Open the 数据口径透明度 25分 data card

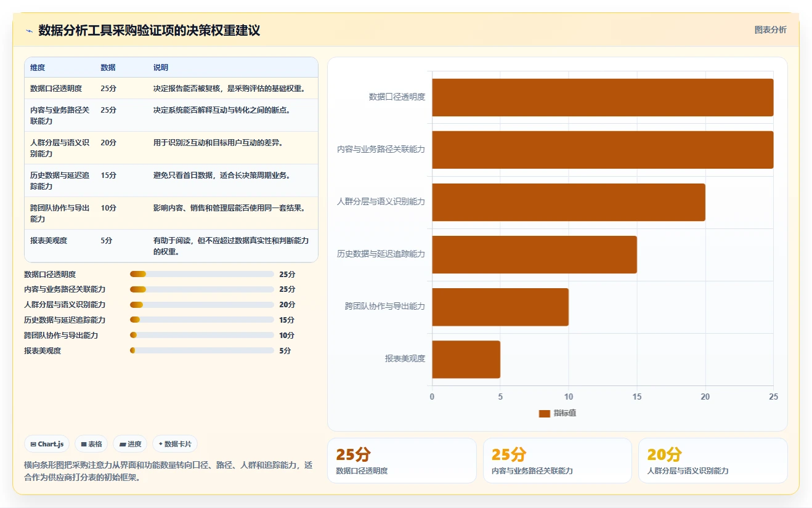(402, 461)
